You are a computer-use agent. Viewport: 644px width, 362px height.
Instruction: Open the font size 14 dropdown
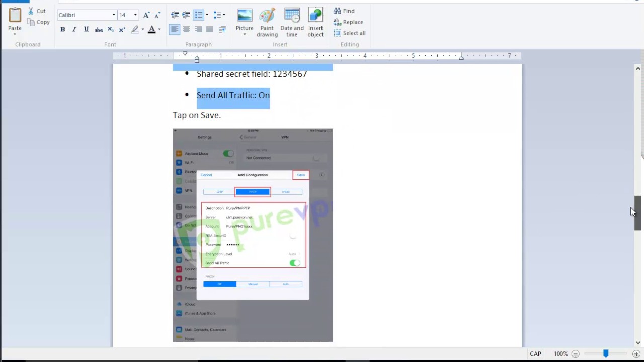(x=135, y=15)
